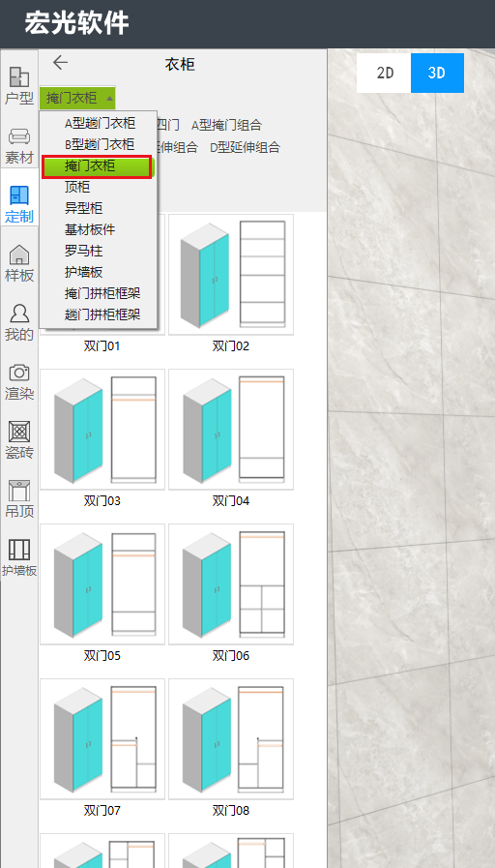Select the 双门05 wardrobe thumbnail
Image resolution: width=495 pixels, height=868 pixels.
pyautogui.click(x=102, y=584)
